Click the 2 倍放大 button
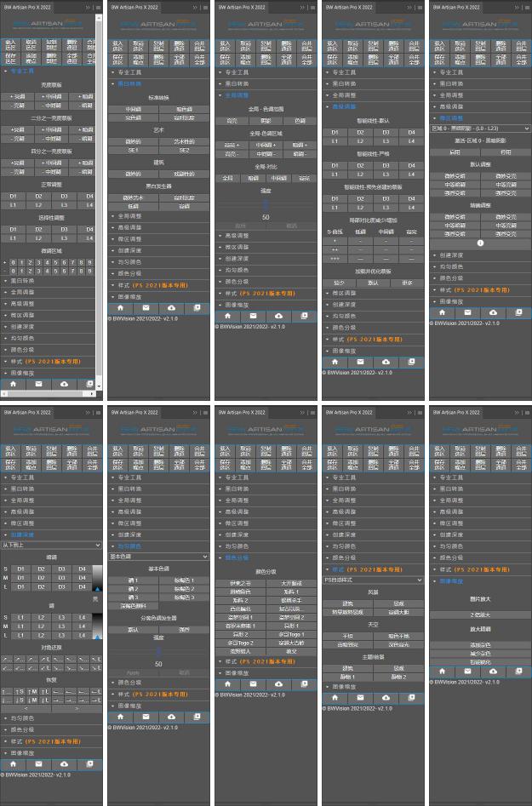This screenshot has height=806, width=532. click(481, 615)
